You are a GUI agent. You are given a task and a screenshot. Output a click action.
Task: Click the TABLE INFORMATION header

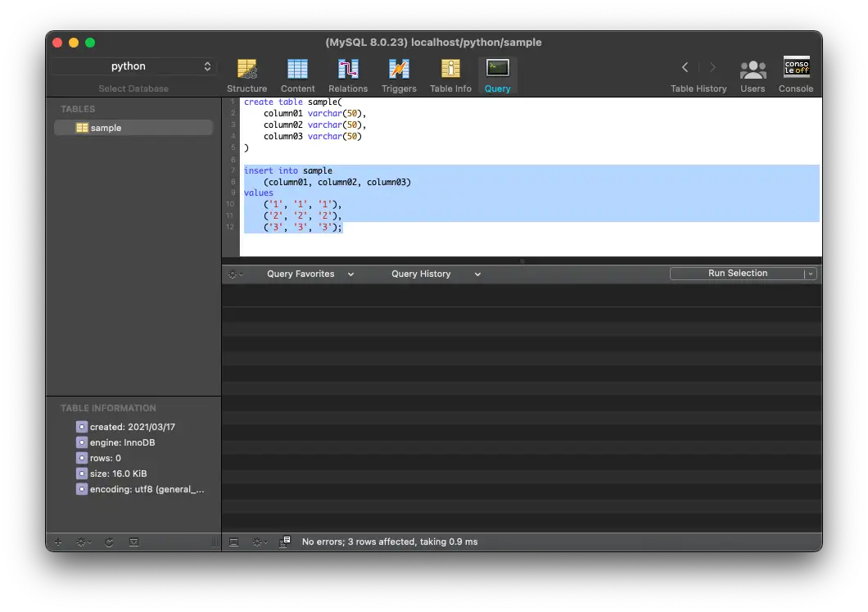tap(108, 408)
